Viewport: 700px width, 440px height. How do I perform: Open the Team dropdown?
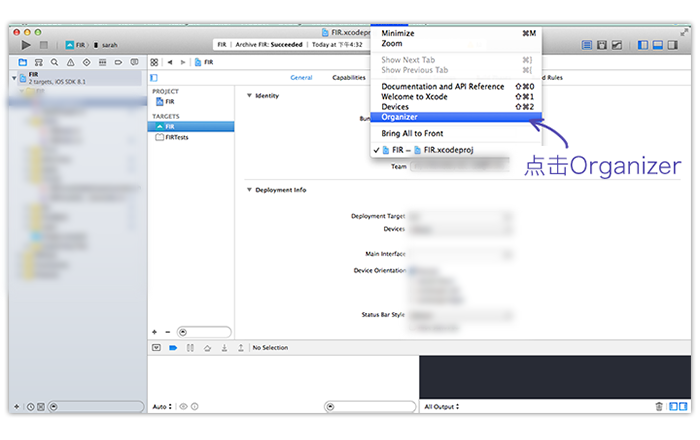tap(460, 166)
